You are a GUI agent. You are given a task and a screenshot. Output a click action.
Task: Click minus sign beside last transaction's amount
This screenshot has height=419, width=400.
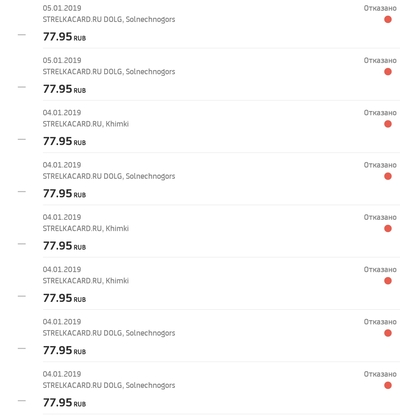pos(22,401)
